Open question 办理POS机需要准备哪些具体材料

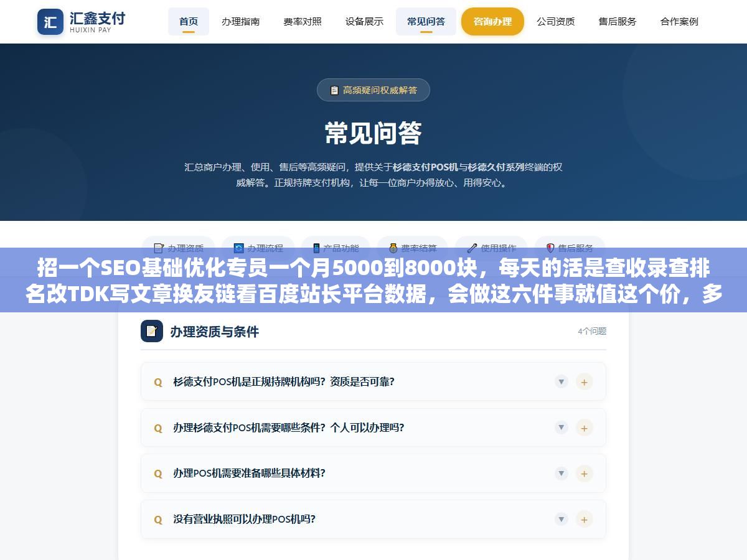(374, 473)
